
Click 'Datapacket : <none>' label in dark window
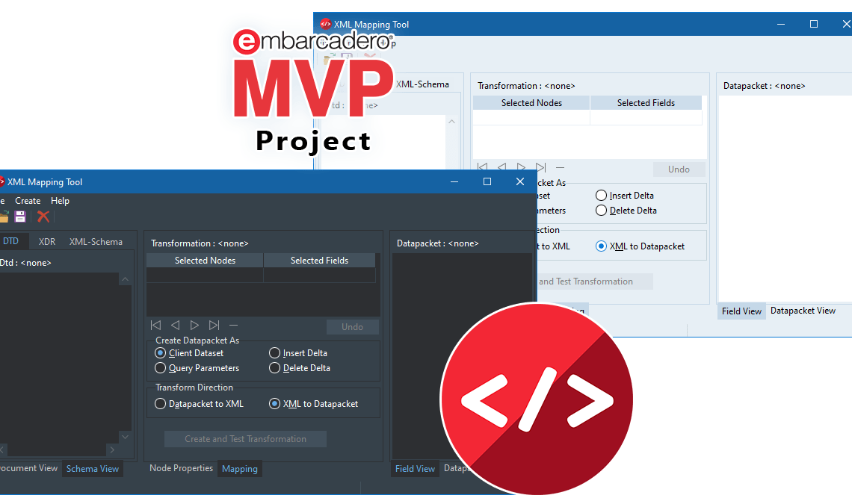pyautogui.click(x=437, y=243)
